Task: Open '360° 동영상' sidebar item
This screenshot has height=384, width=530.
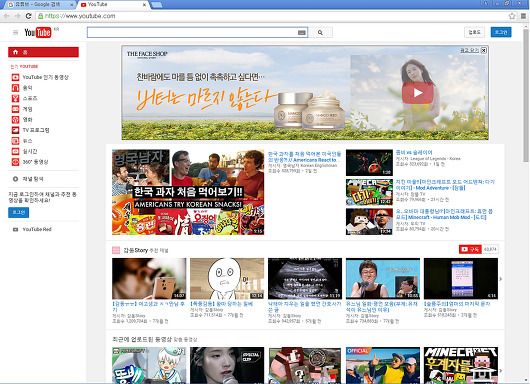Action: tap(35, 162)
